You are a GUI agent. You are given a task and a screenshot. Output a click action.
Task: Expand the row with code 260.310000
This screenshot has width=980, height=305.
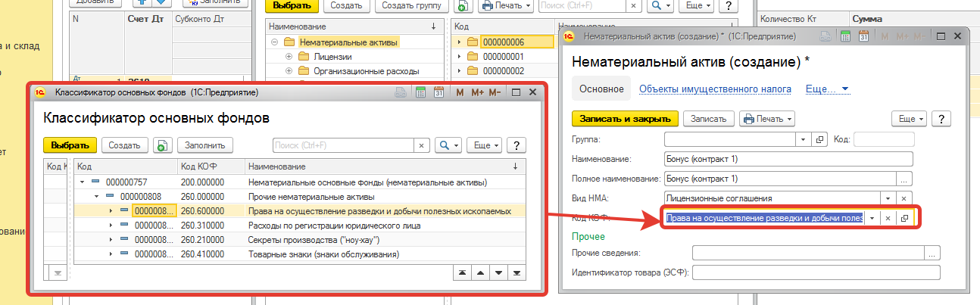coord(110,226)
